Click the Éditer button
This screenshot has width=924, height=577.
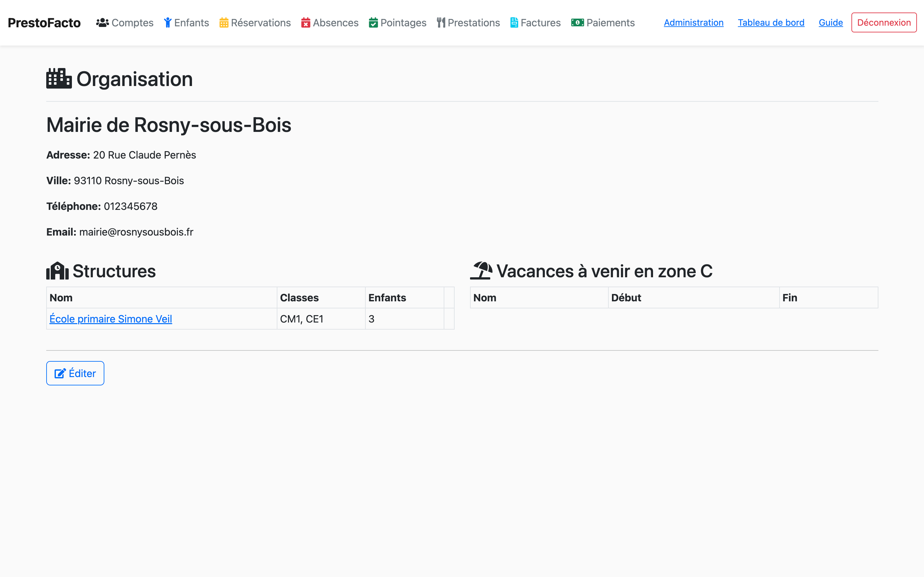click(75, 373)
